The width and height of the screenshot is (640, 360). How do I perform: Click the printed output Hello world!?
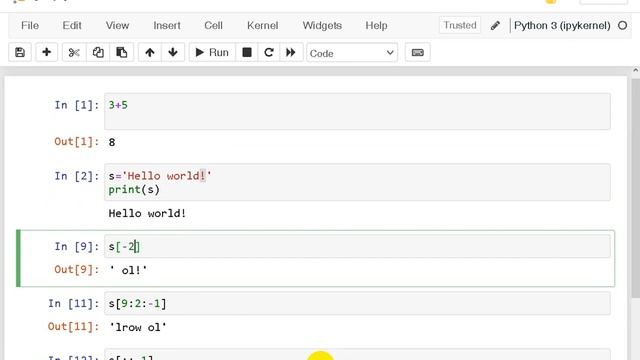[147, 213]
